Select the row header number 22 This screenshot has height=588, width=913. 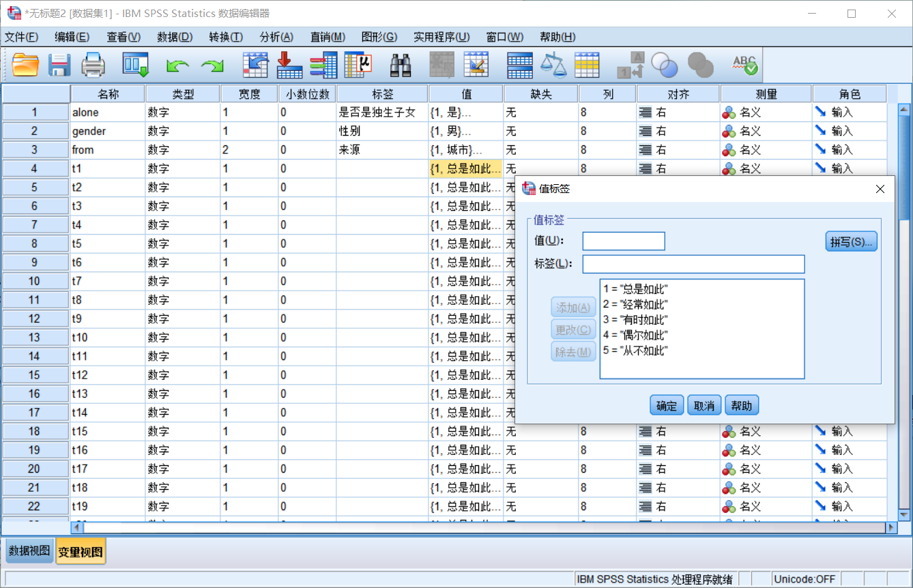click(x=35, y=506)
